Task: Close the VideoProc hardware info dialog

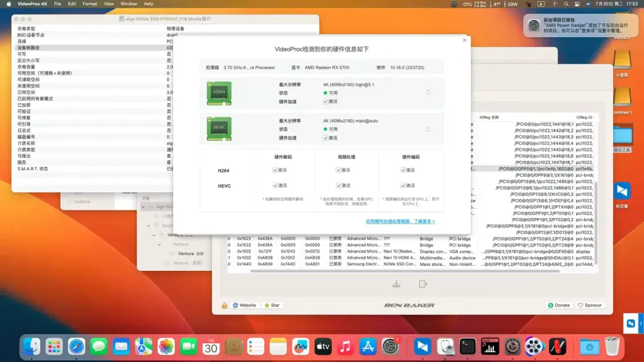Action: coord(465,40)
